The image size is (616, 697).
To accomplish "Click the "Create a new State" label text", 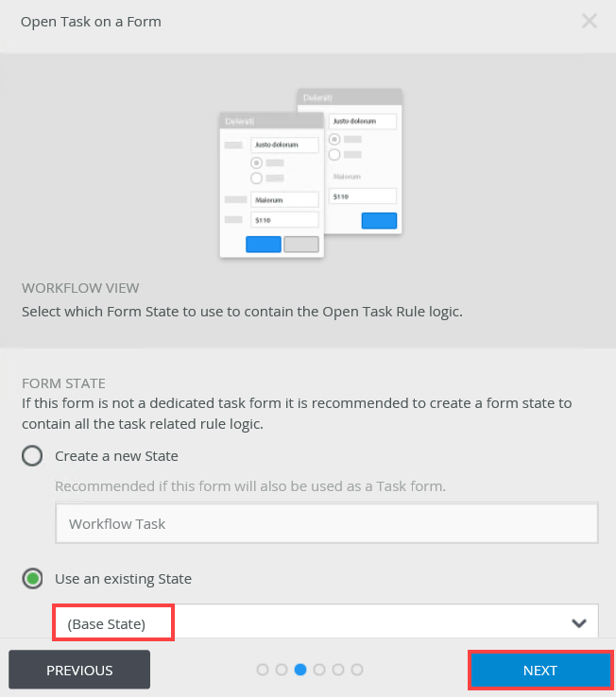I will 116,456.
